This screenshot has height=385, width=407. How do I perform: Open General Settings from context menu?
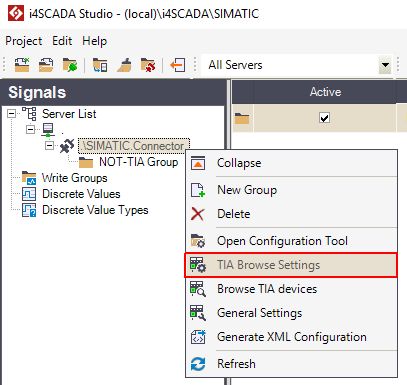(x=291, y=313)
